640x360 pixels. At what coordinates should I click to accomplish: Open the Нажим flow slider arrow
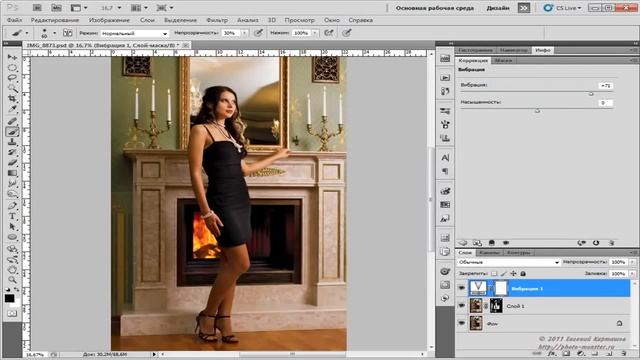point(315,33)
